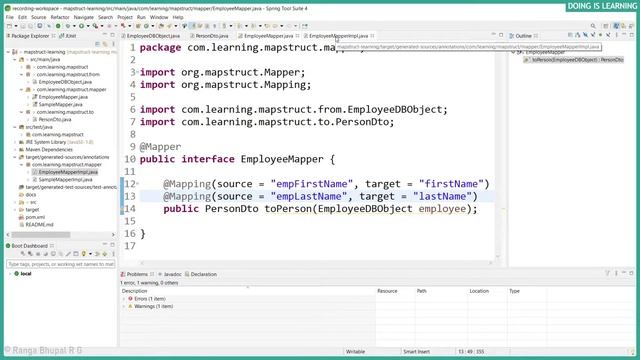Click the Boot Dashboard tag filter field
The image size is (640, 360).
(60, 264)
